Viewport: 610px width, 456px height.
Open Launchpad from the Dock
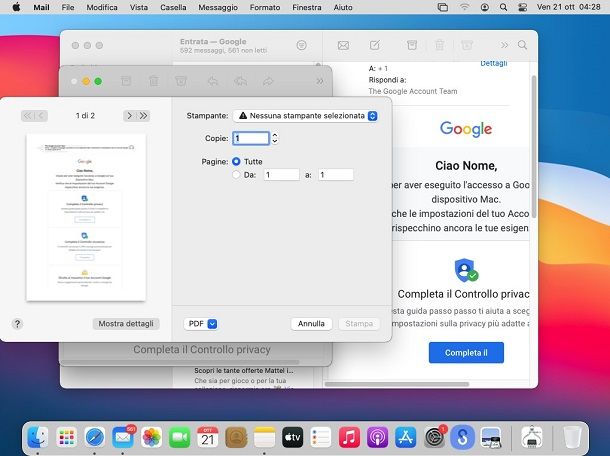66,437
